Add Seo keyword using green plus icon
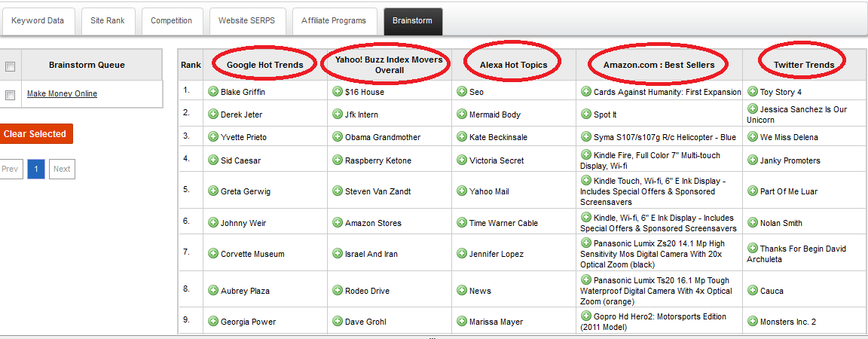The image size is (868, 339). pos(462,91)
